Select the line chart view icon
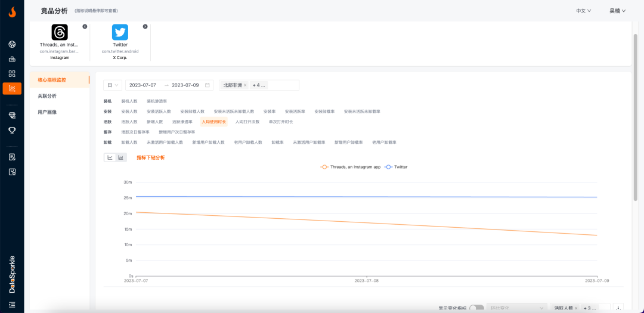The height and width of the screenshot is (313, 644). tap(110, 157)
